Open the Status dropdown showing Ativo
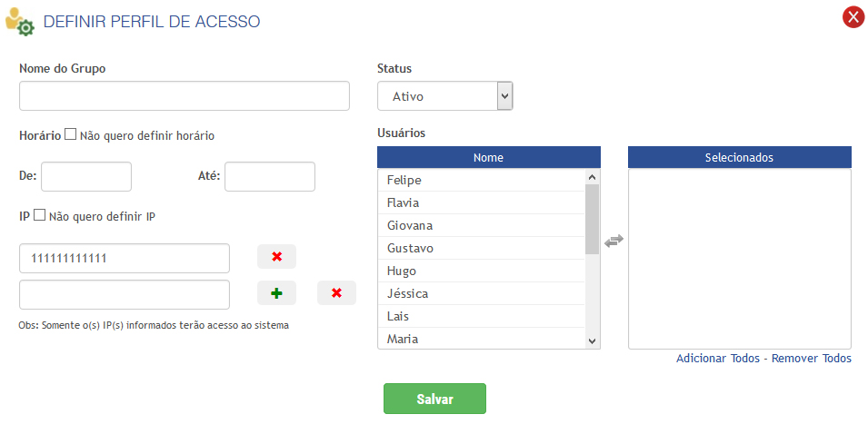 (x=444, y=96)
